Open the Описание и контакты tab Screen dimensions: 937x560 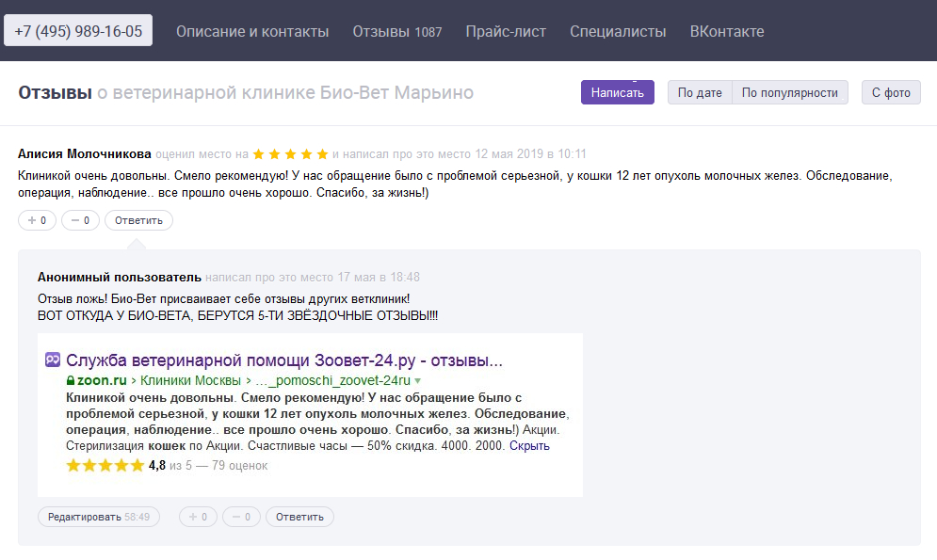252,32
